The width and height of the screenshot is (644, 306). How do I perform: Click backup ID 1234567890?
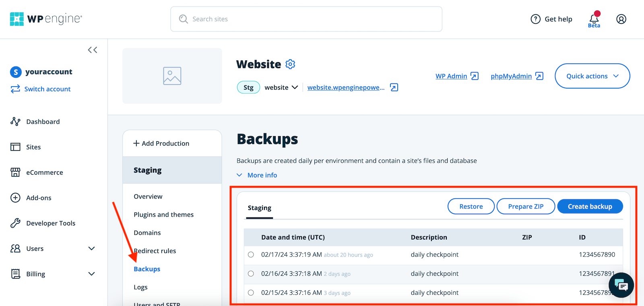click(x=597, y=254)
